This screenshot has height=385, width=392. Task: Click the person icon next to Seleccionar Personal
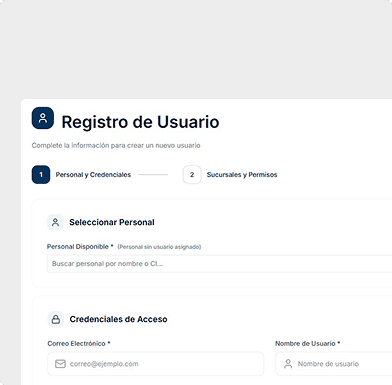[55, 222]
